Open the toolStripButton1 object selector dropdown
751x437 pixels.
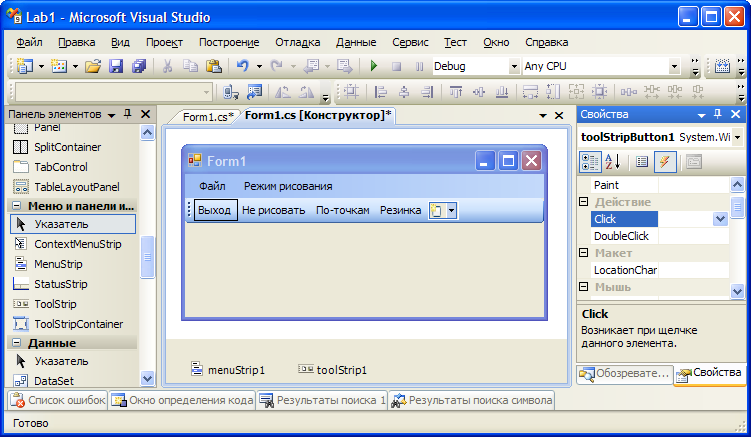738,138
